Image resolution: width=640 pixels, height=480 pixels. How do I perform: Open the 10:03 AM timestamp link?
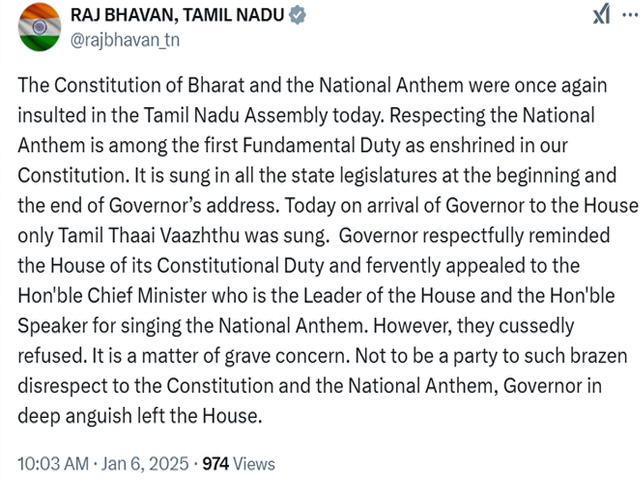point(53,464)
